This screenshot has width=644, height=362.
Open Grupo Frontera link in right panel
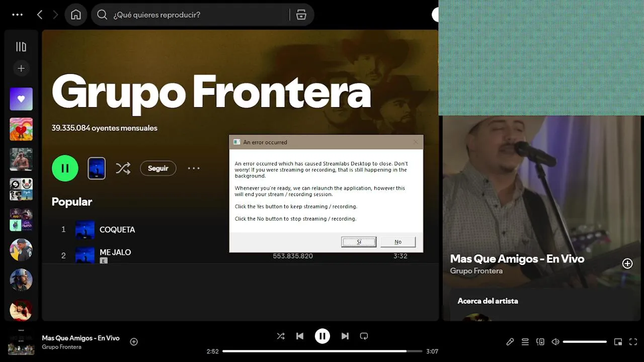(x=476, y=271)
